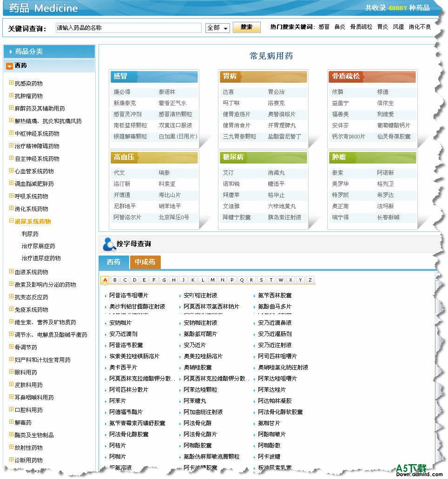This screenshot has width=448, height=479.
Task: Switch to the 中成药 tab
Action: click(145, 262)
